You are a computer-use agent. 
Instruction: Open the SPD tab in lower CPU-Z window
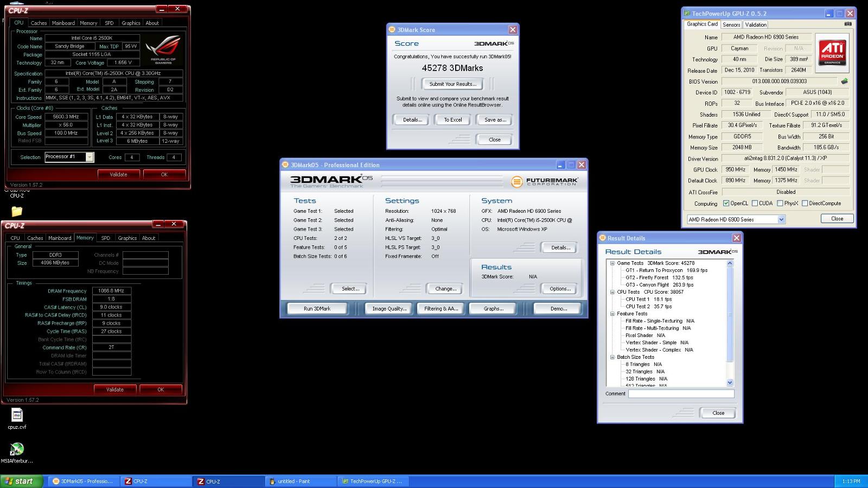106,238
